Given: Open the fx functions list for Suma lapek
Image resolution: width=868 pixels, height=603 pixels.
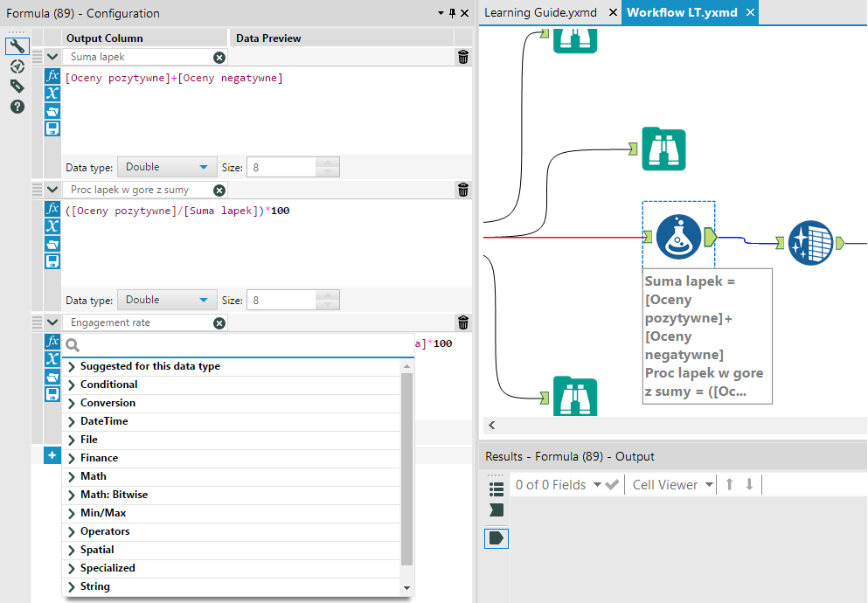Looking at the screenshot, I should [52, 76].
